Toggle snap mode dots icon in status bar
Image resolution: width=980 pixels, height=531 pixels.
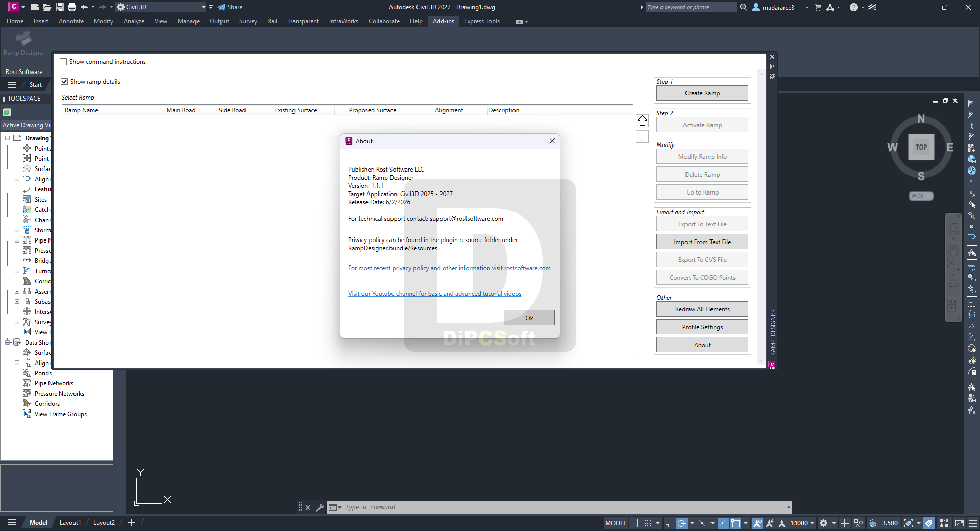click(x=648, y=523)
